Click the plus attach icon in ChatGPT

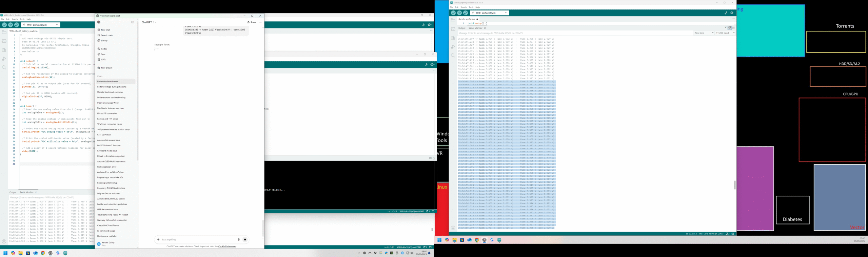(x=158, y=239)
